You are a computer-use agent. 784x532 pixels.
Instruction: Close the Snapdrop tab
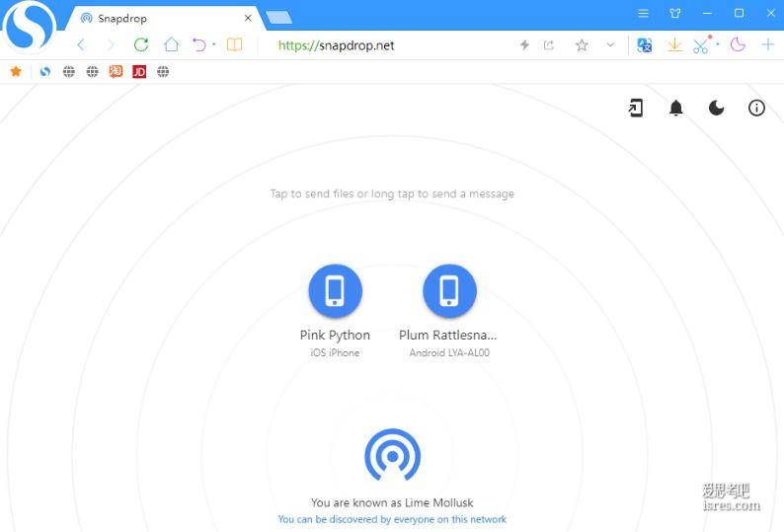(x=248, y=18)
